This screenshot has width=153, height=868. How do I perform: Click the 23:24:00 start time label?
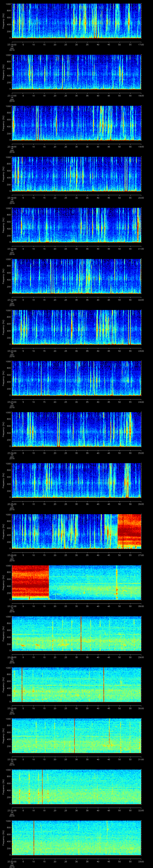[12, 453]
